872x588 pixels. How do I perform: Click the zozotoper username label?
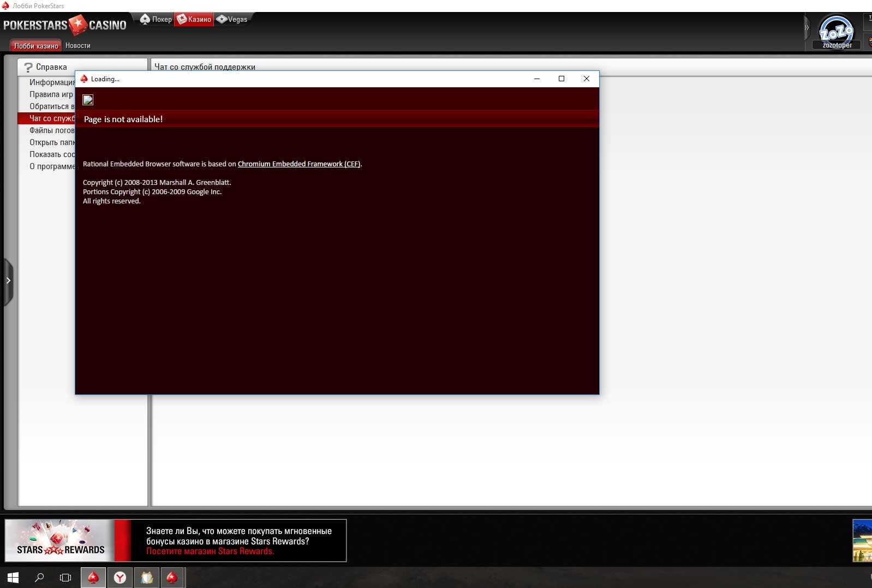[x=837, y=45]
